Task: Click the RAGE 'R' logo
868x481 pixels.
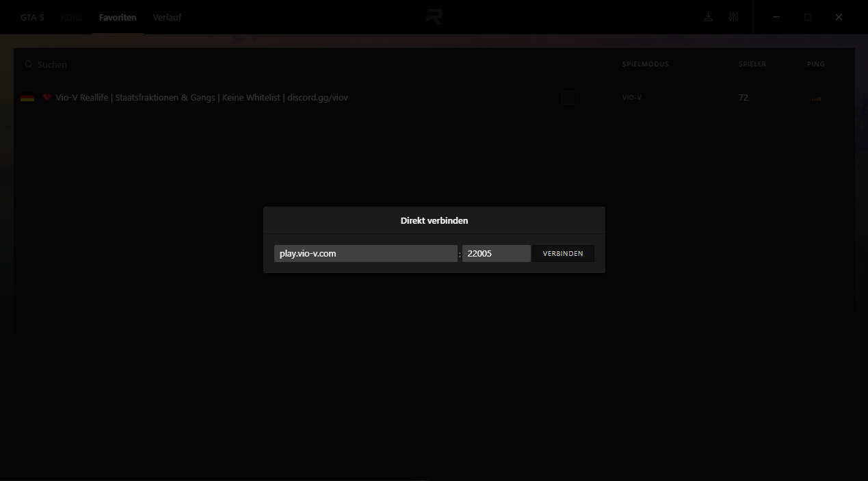Action: tap(434, 17)
